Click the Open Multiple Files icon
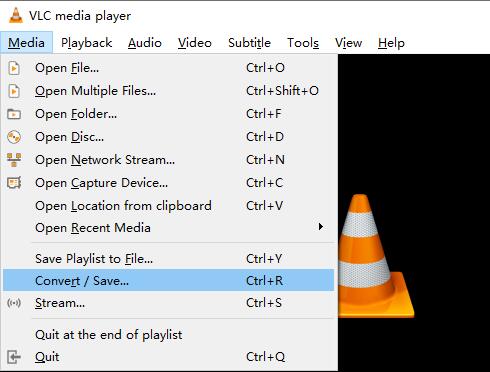Viewport: 490px width, 372px height. pyautogui.click(x=14, y=91)
